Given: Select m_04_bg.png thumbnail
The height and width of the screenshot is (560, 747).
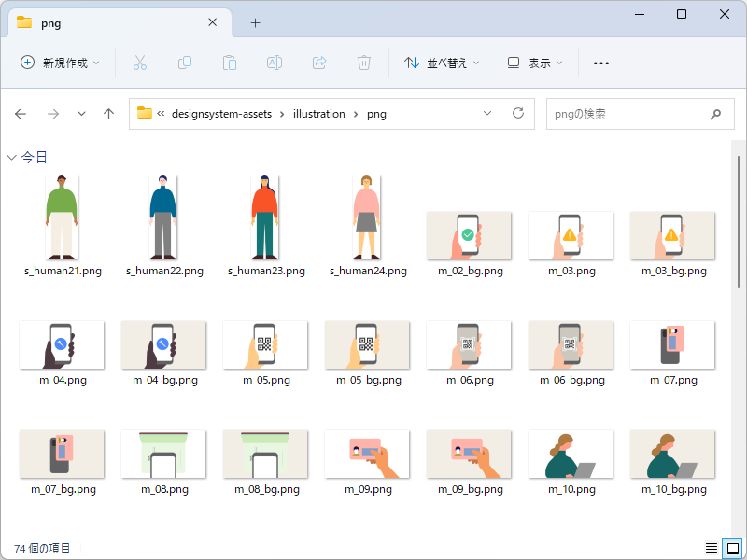Looking at the screenshot, I should click(x=163, y=344).
